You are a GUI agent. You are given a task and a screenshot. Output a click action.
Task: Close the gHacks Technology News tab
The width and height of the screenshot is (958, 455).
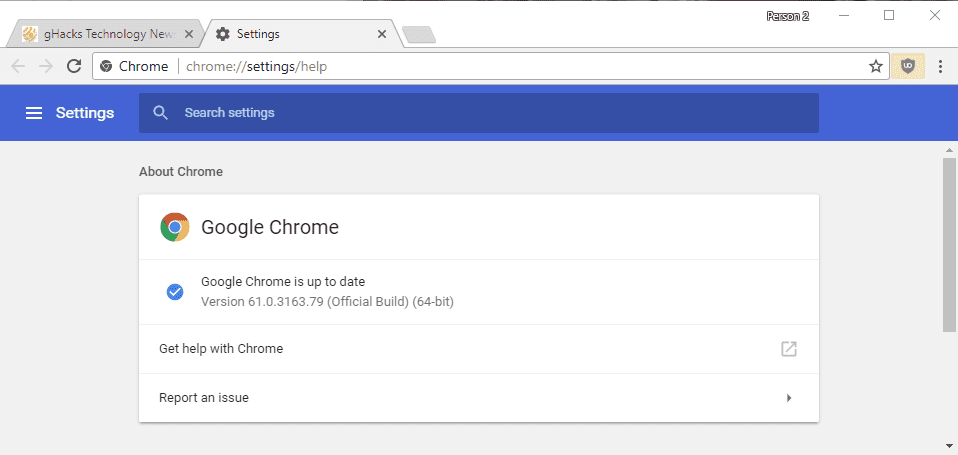click(188, 34)
